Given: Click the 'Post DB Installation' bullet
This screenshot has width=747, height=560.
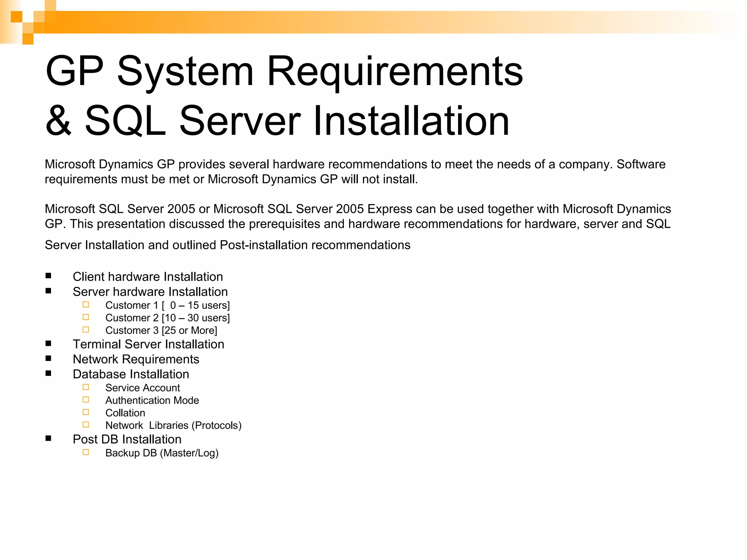Looking at the screenshot, I should [127, 439].
